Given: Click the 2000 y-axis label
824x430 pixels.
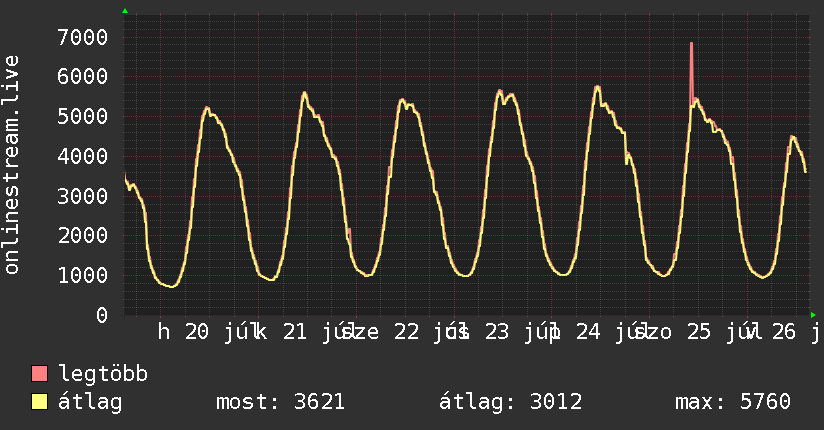Looking at the screenshot, I should (83, 236).
